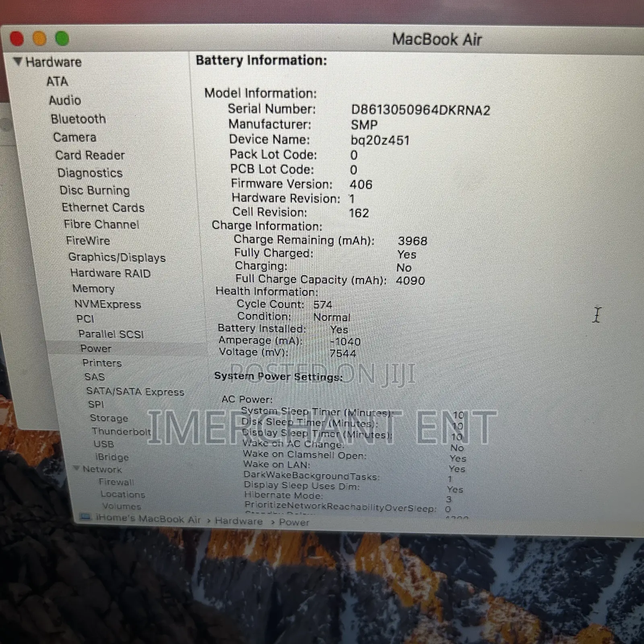Click the Battery Information heading
Image resolution: width=644 pixels, height=644 pixels.
click(x=261, y=60)
